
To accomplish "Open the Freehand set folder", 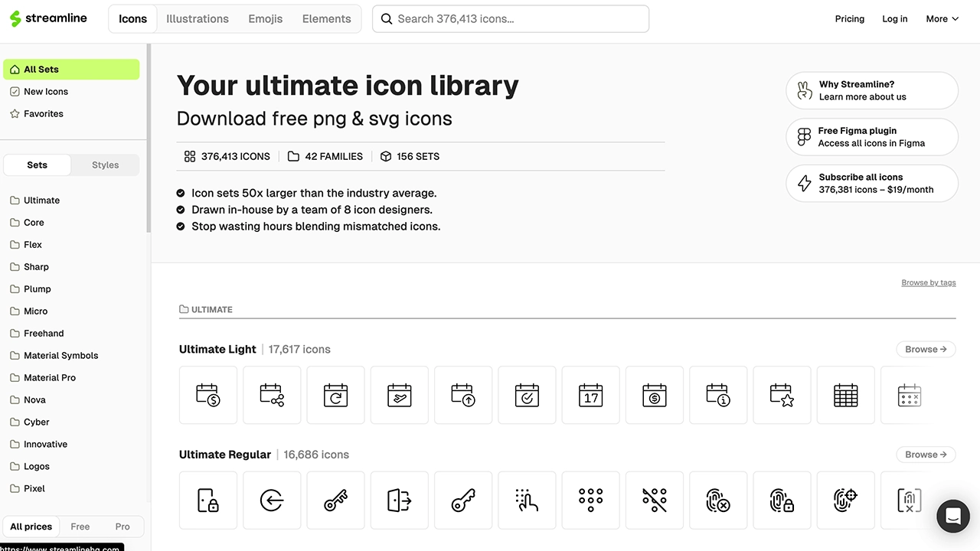I will tap(44, 334).
